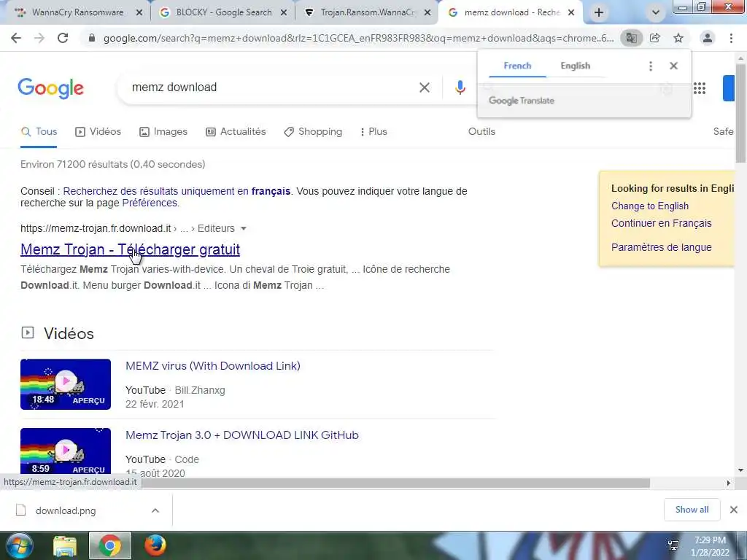Open the Google Translate icon in address bar
The width and height of the screenshot is (747, 560).
631,38
